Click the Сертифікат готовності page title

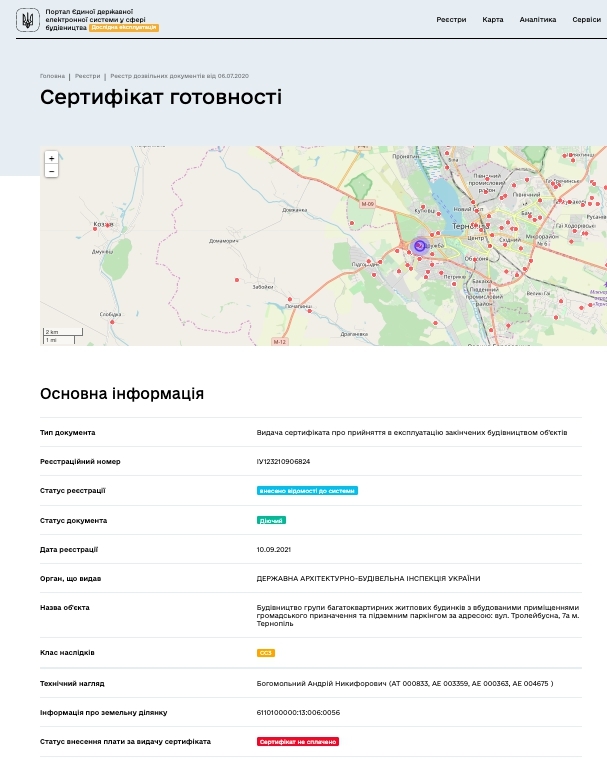coord(161,97)
